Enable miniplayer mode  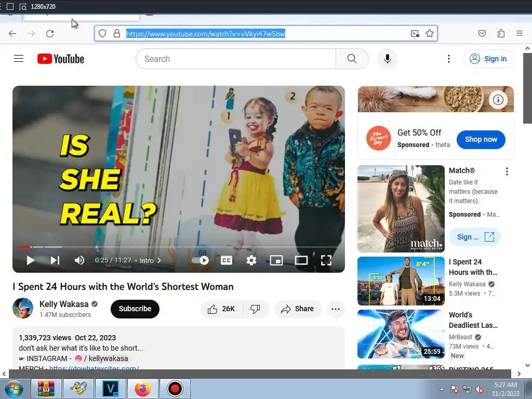276,260
